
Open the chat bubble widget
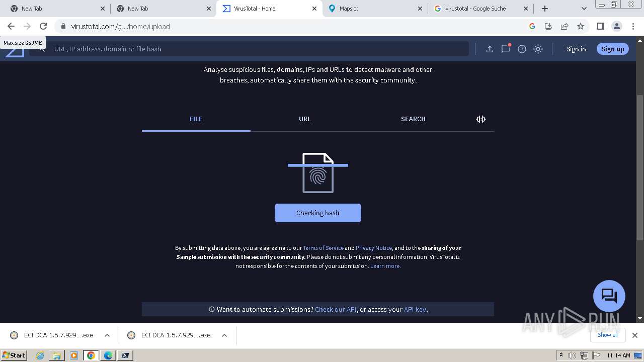[609, 296]
